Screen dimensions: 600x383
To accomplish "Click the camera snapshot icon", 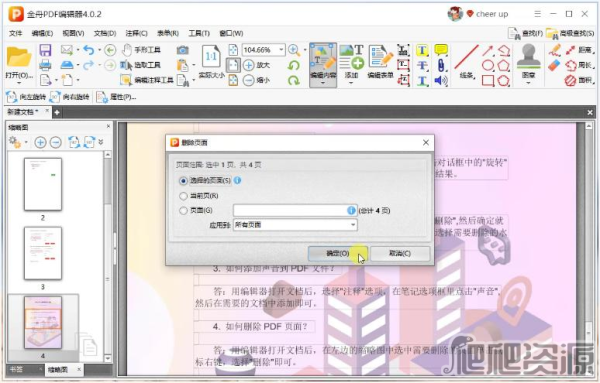I will [183, 50].
